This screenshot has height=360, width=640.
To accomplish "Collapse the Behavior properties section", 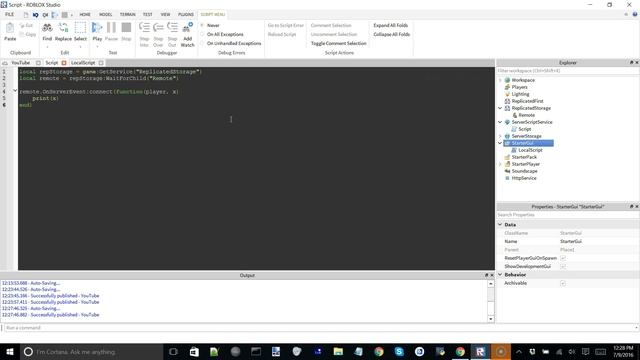I will (x=500, y=275).
